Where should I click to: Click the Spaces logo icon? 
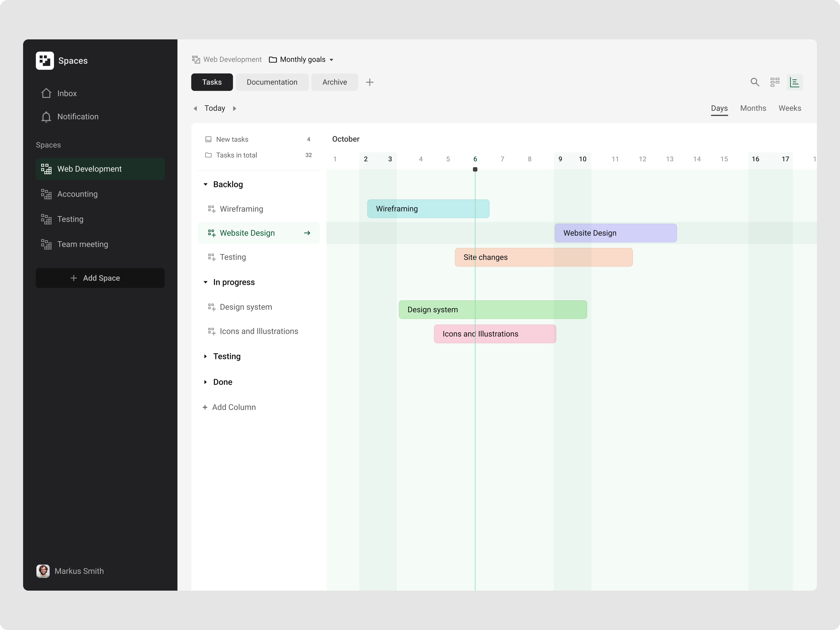pyautogui.click(x=44, y=60)
